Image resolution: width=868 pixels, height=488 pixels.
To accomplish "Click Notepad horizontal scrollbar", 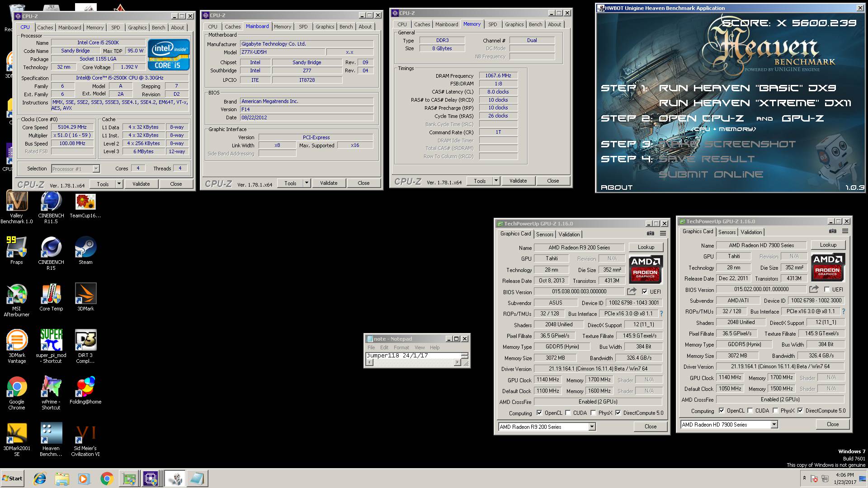I will coord(414,362).
